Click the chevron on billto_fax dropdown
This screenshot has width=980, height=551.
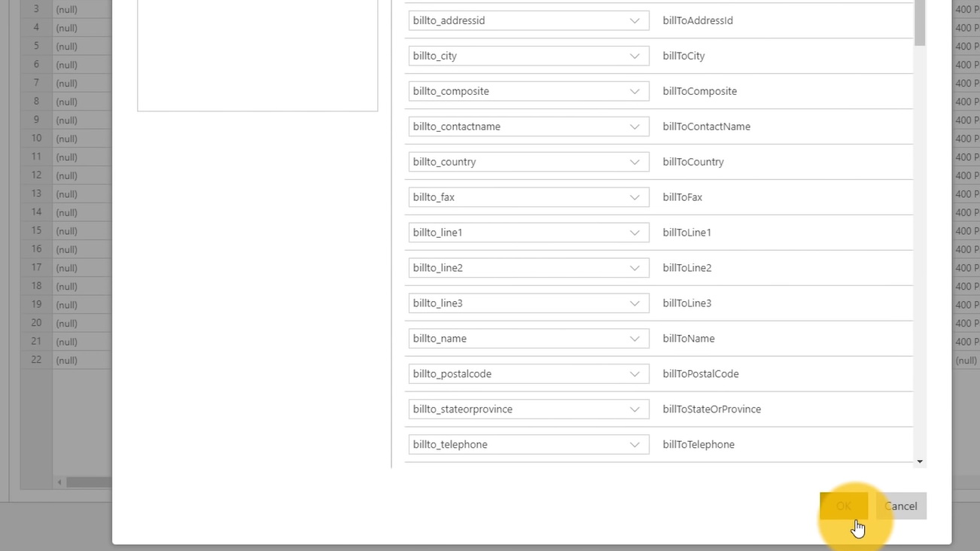click(635, 197)
